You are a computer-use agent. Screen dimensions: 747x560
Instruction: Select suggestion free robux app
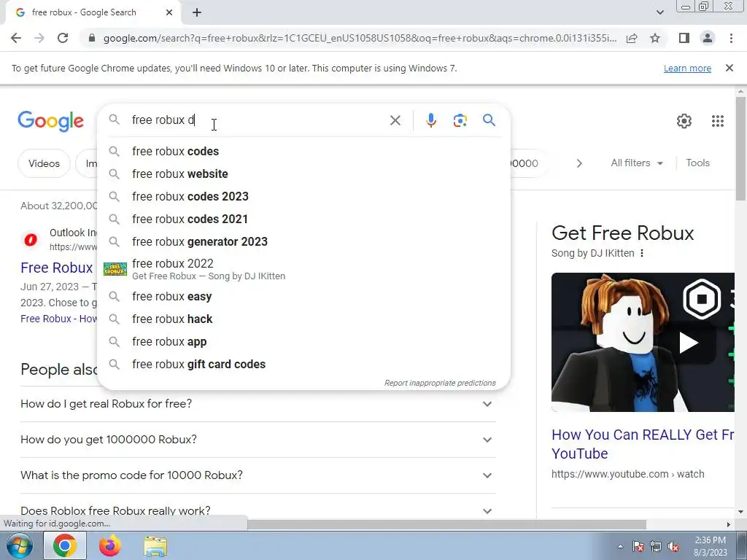(303, 342)
